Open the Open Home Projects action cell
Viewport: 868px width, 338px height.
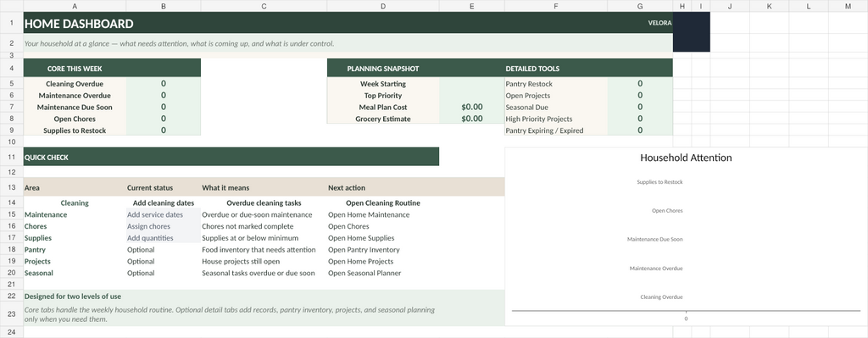pyautogui.click(x=383, y=261)
